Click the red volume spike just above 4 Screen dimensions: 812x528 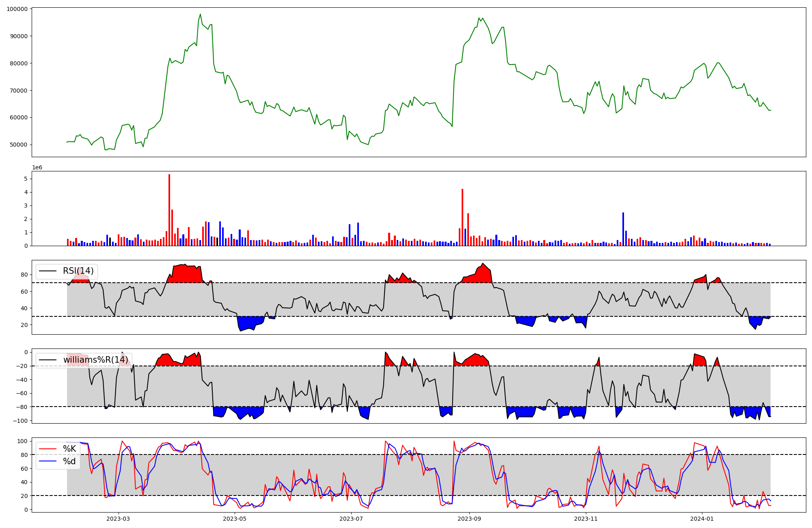[x=462, y=217]
